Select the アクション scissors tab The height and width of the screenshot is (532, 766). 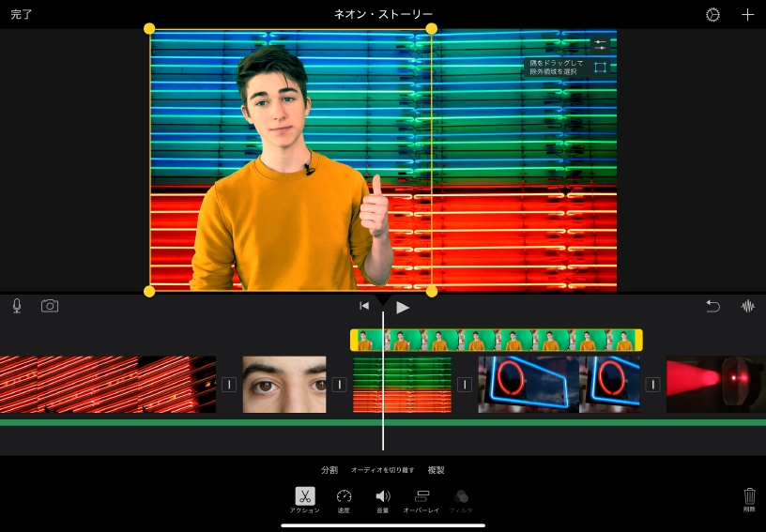[305, 498]
